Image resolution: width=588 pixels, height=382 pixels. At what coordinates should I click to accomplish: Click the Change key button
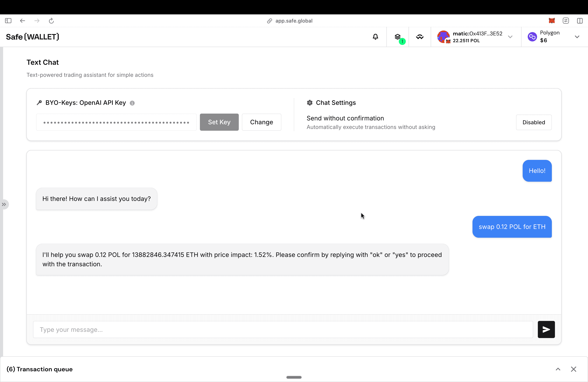(x=261, y=122)
